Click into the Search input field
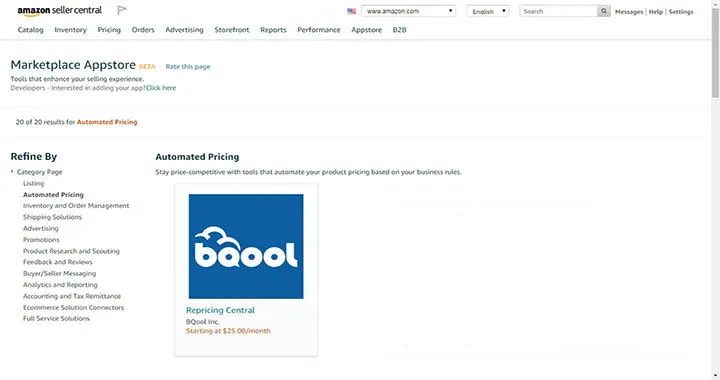Image resolution: width=720 pixels, height=380 pixels. coord(558,11)
